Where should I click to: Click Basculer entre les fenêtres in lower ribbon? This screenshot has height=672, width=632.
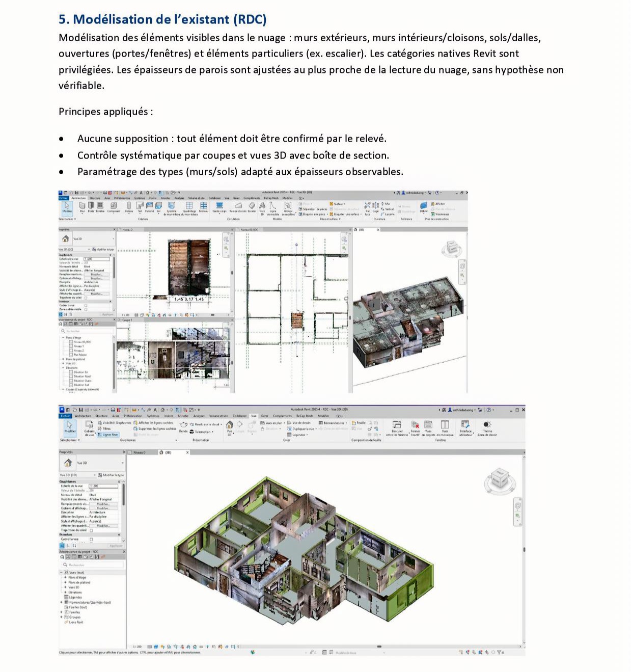(x=397, y=428)
